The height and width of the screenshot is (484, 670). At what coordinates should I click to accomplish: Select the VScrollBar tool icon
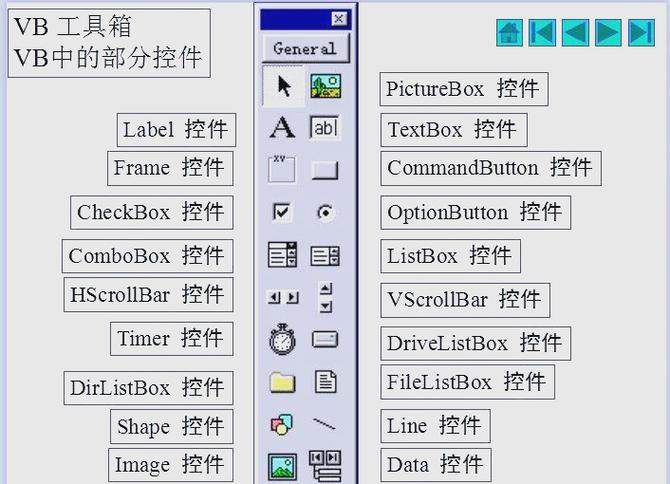(326, 297)
